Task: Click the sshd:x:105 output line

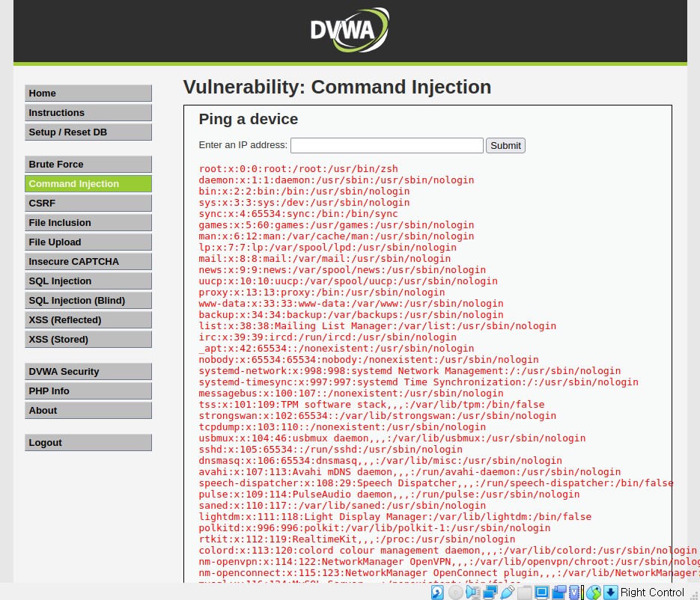Action: 330,450
